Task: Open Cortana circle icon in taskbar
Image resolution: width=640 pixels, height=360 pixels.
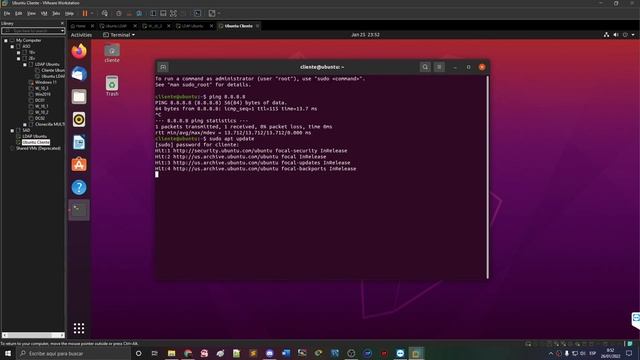Action: click(x=138, y=353)
